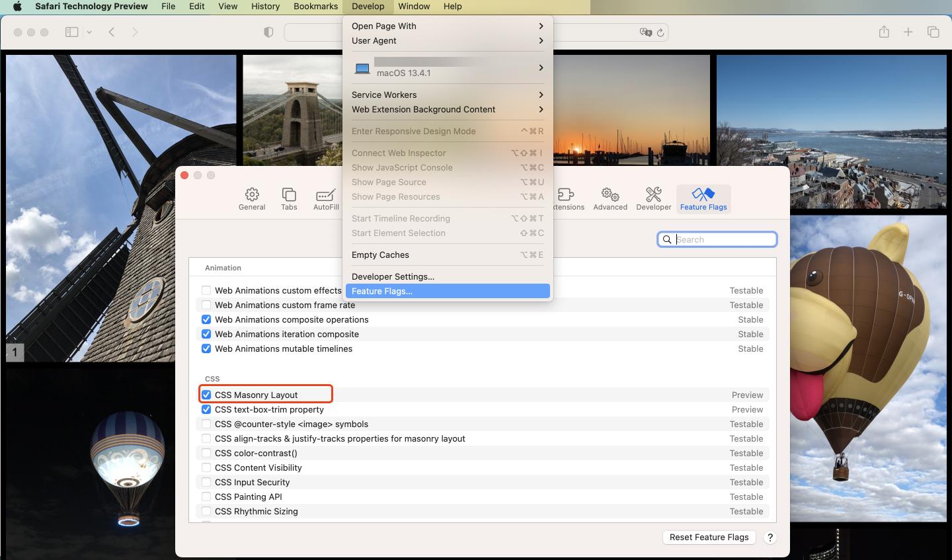
Task: Click the help question mark button
Action: point(770,538)
